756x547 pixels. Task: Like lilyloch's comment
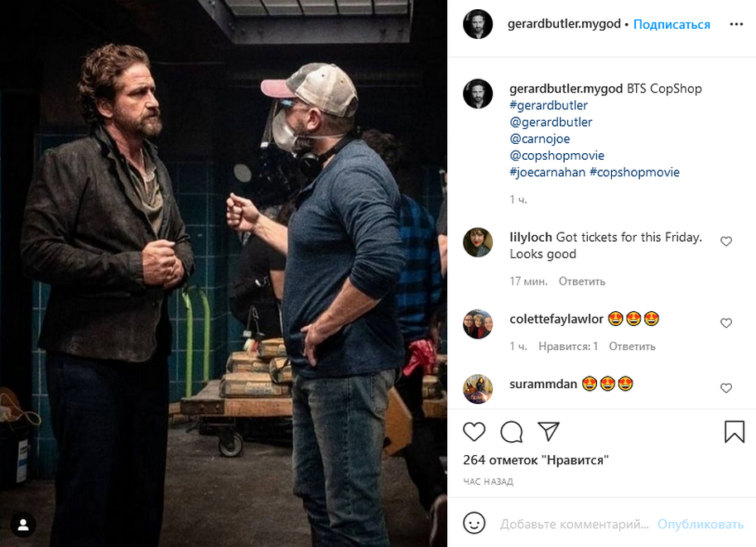coord(726,242)
